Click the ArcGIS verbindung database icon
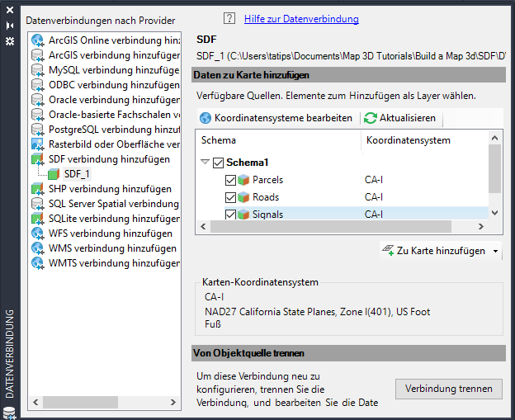Screen dimensions: 515x420 [x=37, y=55]
